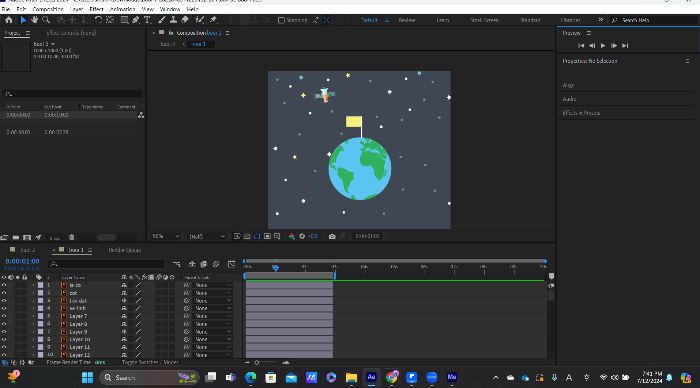Select the Pen tool
This screenshot has width=700, height=388.
(x=136, y=20)
